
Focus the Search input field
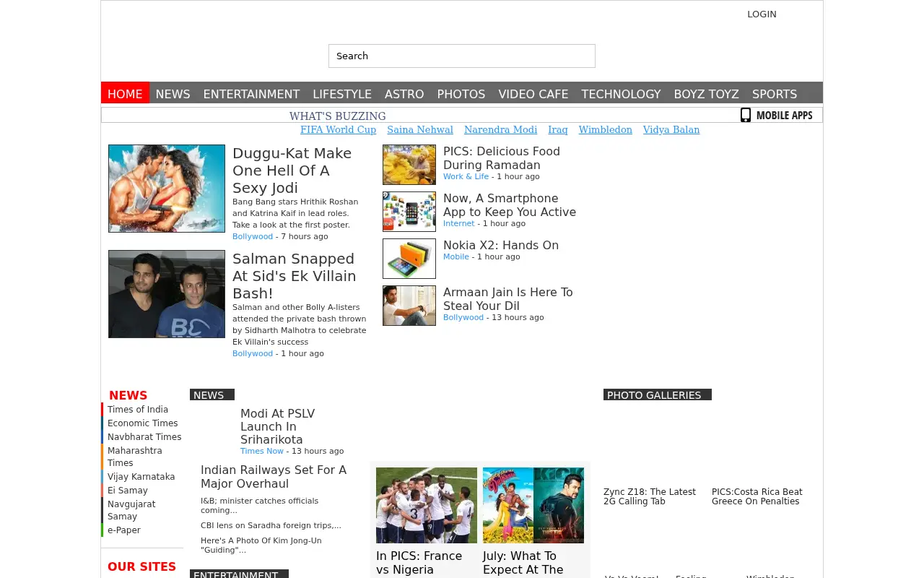462,56
